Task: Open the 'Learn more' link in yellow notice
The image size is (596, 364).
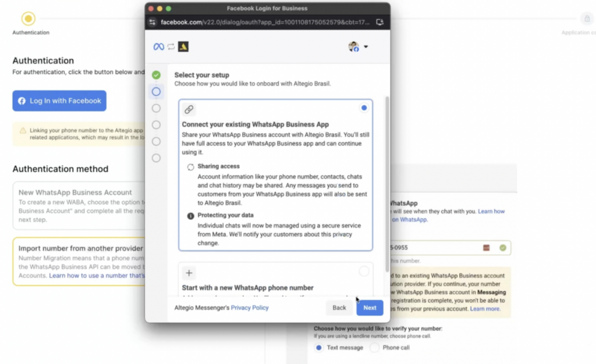Action: tap(485, 309)
